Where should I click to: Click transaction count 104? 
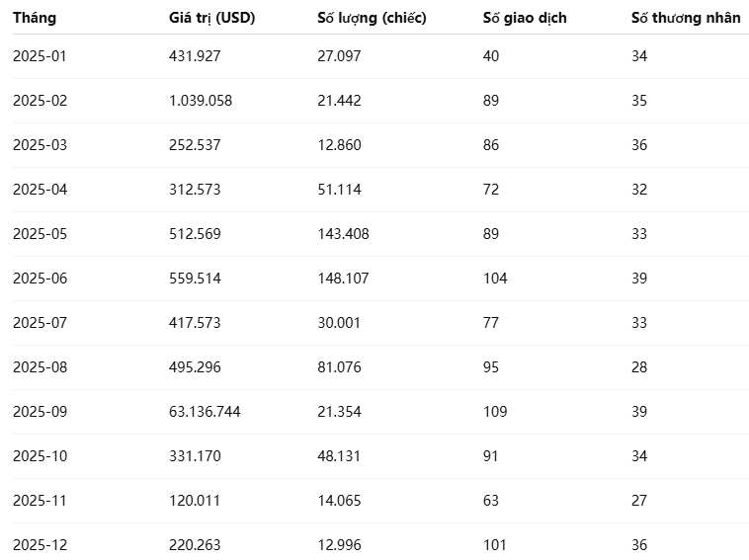pyautogui.click(x=495, y=279)
